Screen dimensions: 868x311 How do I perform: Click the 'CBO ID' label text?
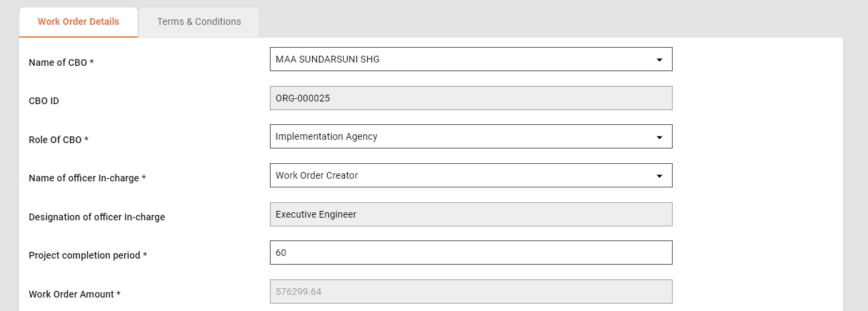[x=44, y=101]
